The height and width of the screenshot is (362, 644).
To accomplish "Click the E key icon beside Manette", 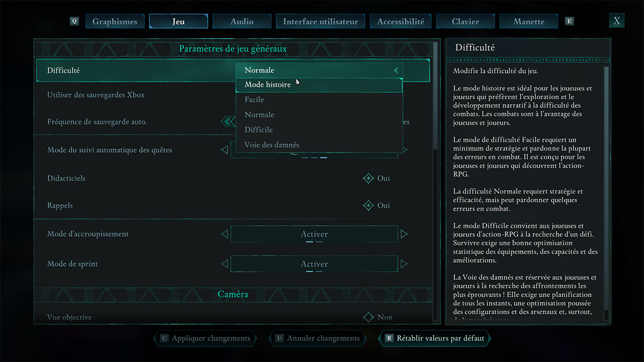I will coord(569,21).
